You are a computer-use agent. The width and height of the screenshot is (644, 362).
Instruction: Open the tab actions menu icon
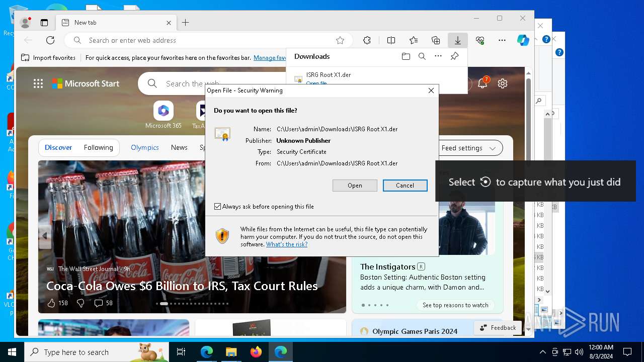coord(44,23)
